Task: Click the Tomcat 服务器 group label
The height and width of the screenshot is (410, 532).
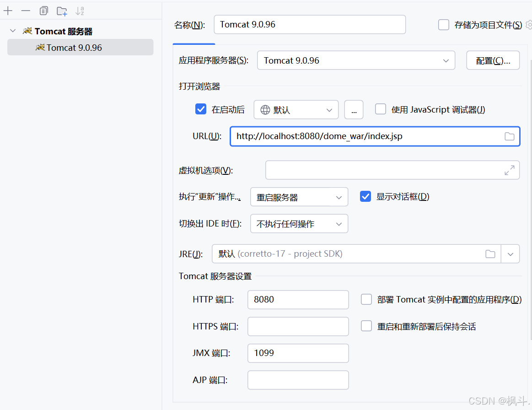Action: (x=64, y=32)
